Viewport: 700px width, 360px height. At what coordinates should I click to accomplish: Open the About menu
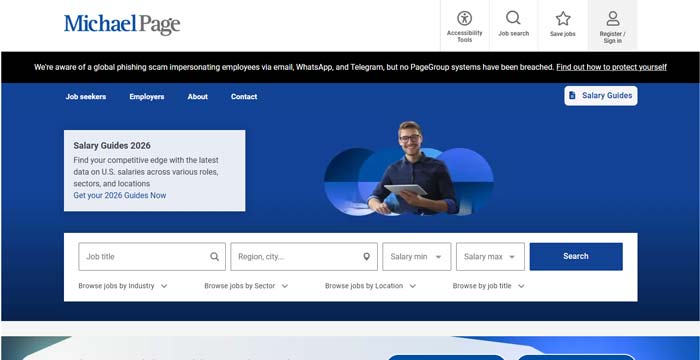(197, 96)
